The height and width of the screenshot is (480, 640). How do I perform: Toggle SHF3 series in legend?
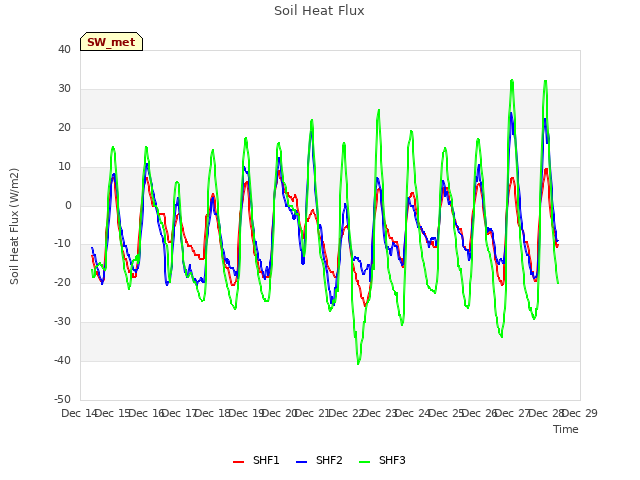coord(382,460)
